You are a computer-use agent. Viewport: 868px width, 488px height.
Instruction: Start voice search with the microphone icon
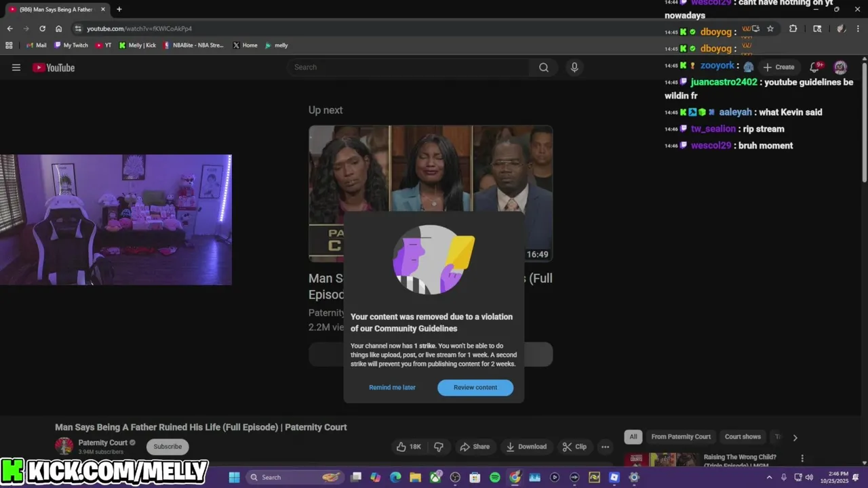574,67
